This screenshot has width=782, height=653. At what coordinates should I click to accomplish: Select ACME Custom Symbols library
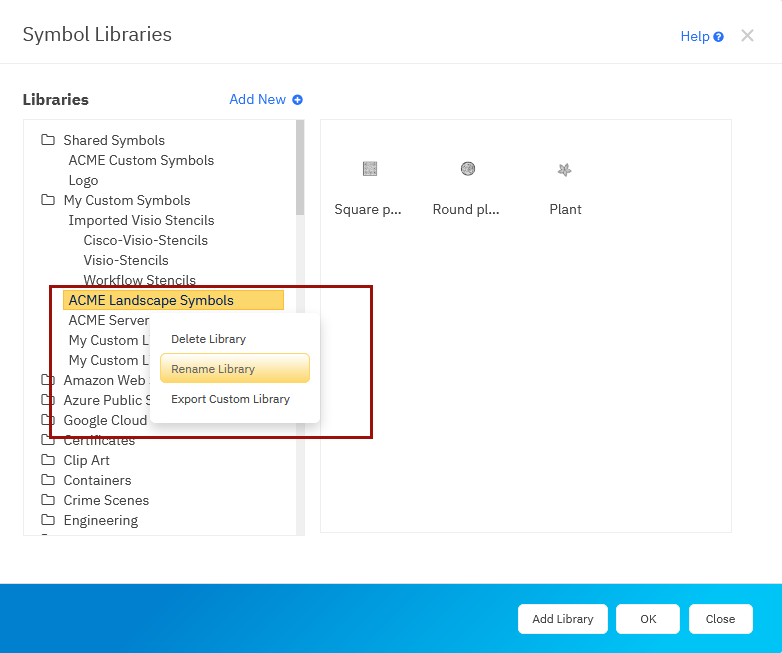141,160
